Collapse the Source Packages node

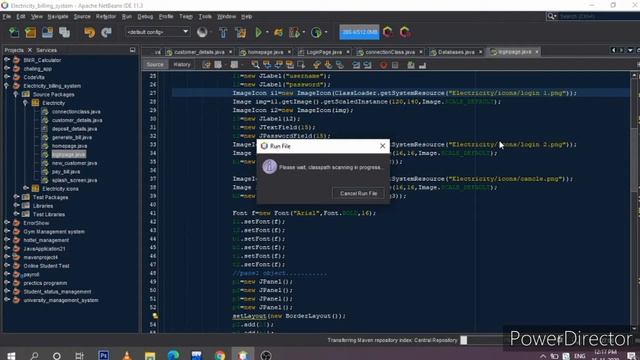16,94
